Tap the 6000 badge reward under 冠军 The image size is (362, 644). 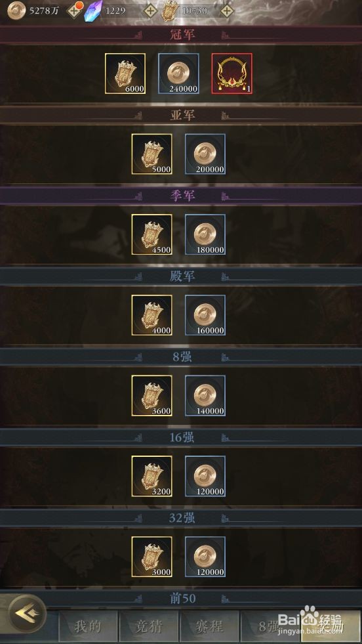125,74
